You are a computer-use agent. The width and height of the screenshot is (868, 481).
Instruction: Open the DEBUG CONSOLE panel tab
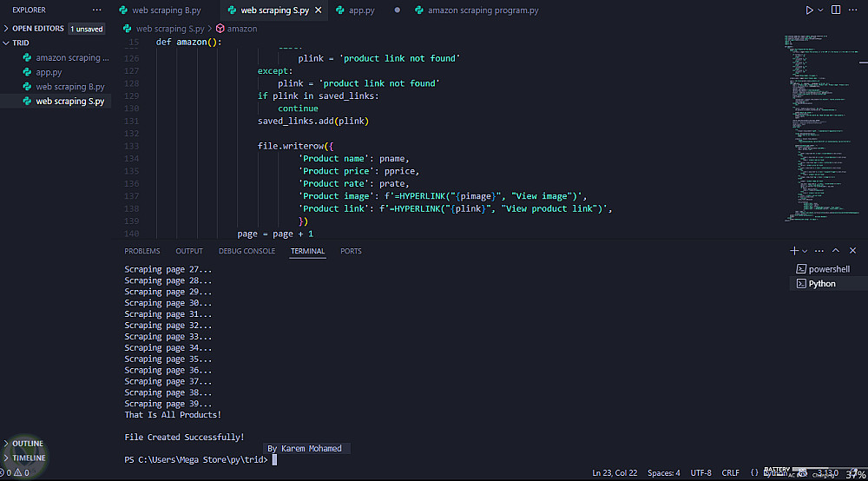point(247,251)
